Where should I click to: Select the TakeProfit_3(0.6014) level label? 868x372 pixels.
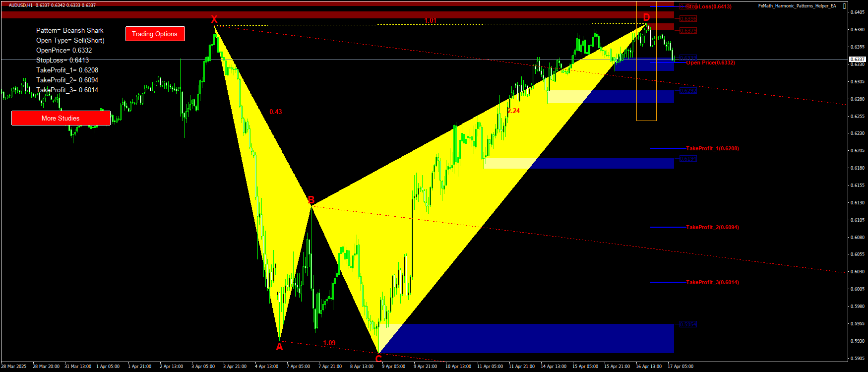712,282
